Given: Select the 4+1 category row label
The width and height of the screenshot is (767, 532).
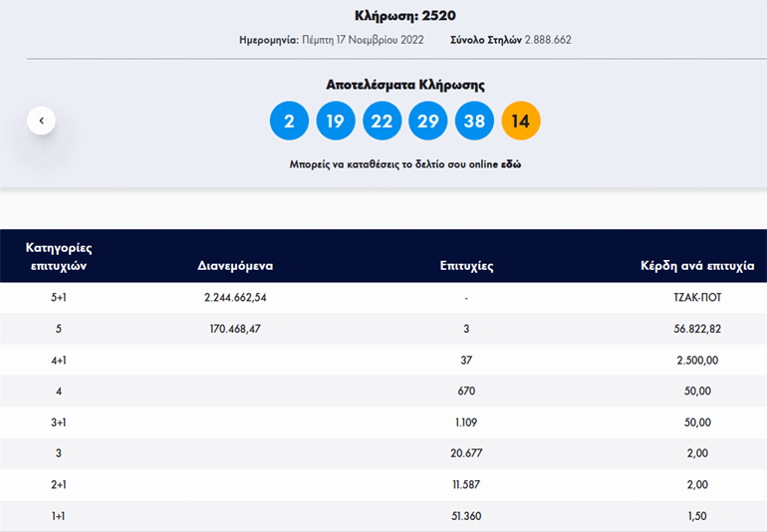Looking at the screenshot, I should (59, 360).
